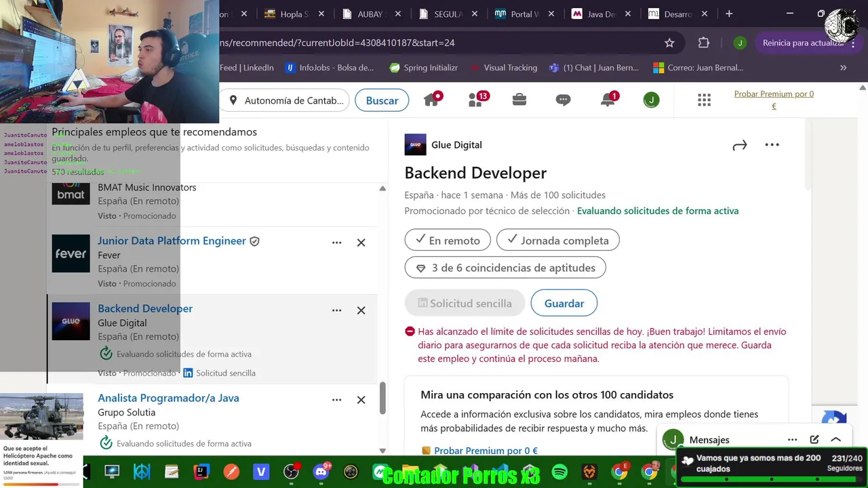
Task: Open Visual Tracking bookmark
Action: pos(503,68)
